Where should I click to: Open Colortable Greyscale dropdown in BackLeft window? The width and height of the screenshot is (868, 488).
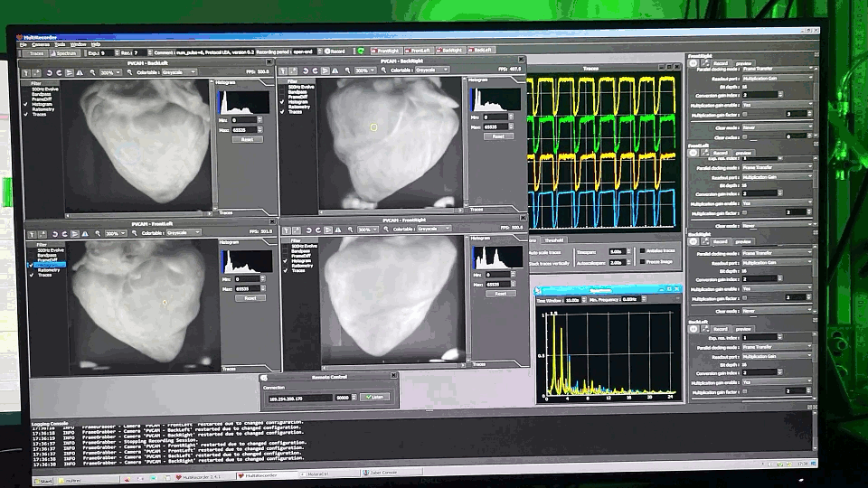click(x=178, y=72)
